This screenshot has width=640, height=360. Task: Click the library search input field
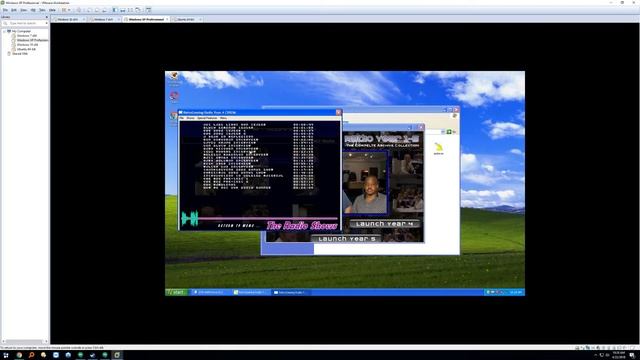(x=24, y=23)
